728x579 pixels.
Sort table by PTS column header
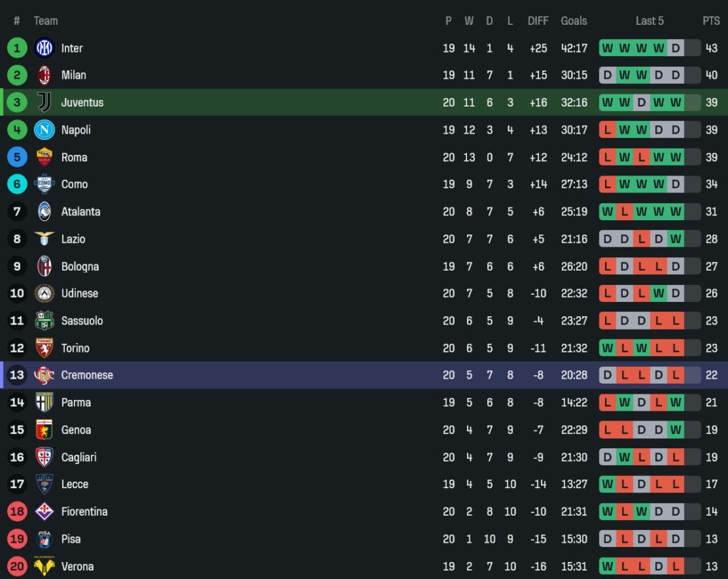click(711, 21)
